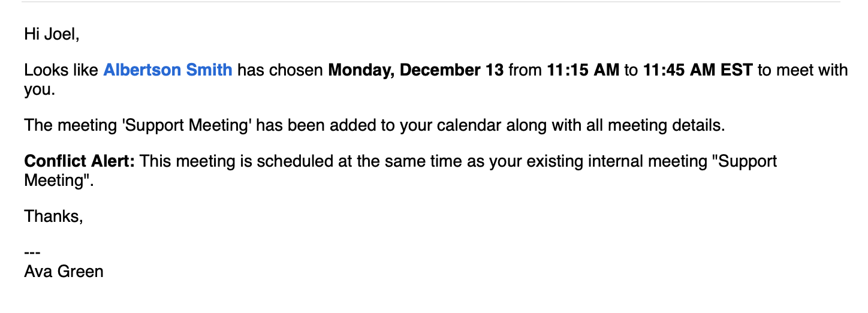
Task: Open the Albertson Smith contact link
Action: click(x=168, y=70)
